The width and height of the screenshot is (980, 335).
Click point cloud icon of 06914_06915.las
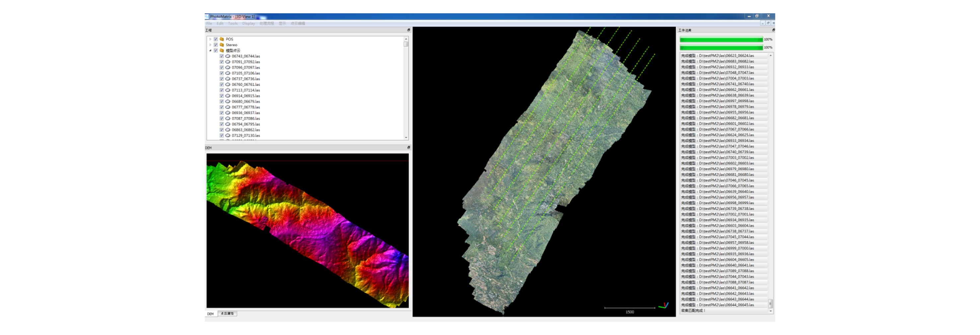tap(228, 96)
